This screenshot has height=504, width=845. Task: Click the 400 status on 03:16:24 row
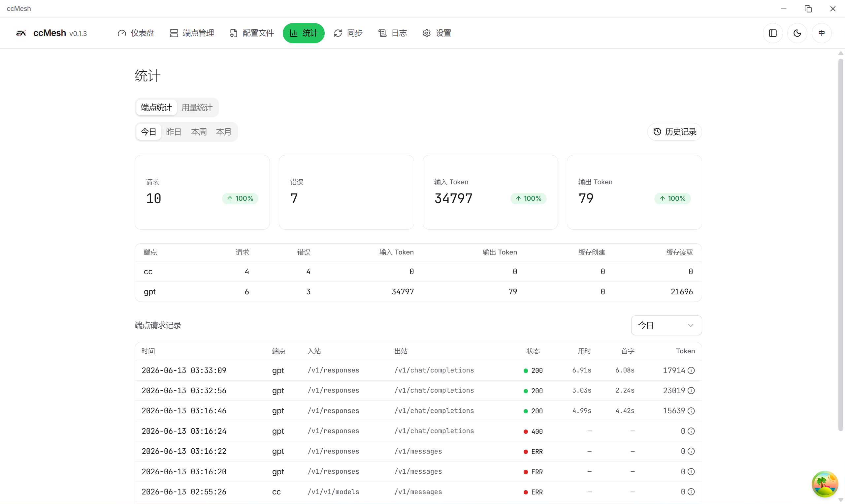[533, 432]
